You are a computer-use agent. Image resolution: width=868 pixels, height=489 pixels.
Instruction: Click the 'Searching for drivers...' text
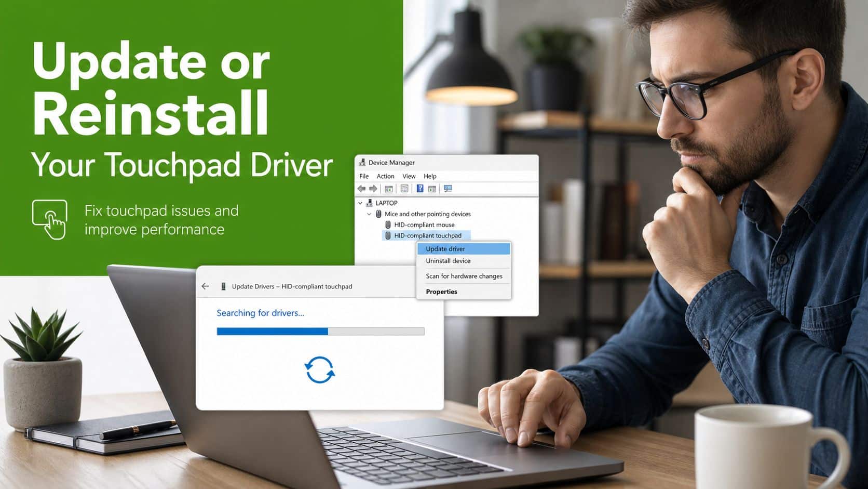coord(260,313)
